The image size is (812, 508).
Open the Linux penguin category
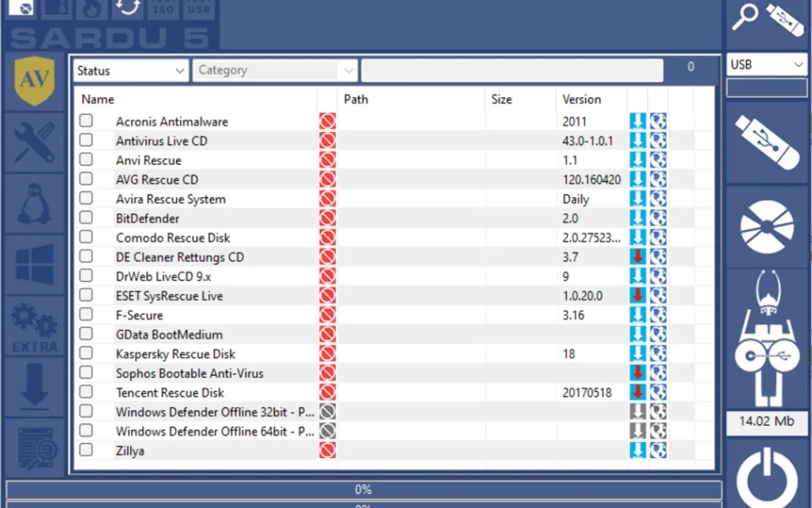[x=35, y=204]
